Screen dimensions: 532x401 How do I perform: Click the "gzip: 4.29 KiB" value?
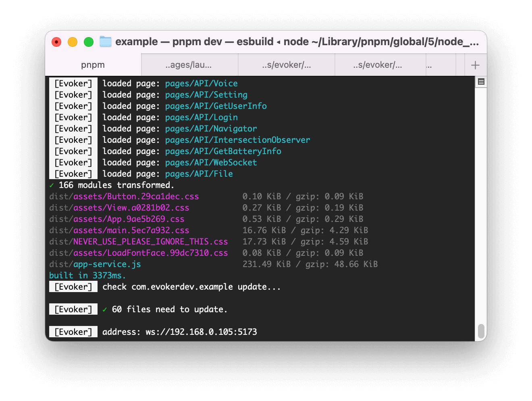[335, 230]
